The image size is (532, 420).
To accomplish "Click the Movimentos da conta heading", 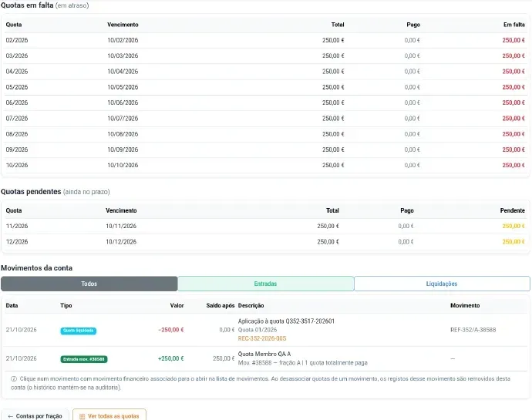I will click(37, 268).
